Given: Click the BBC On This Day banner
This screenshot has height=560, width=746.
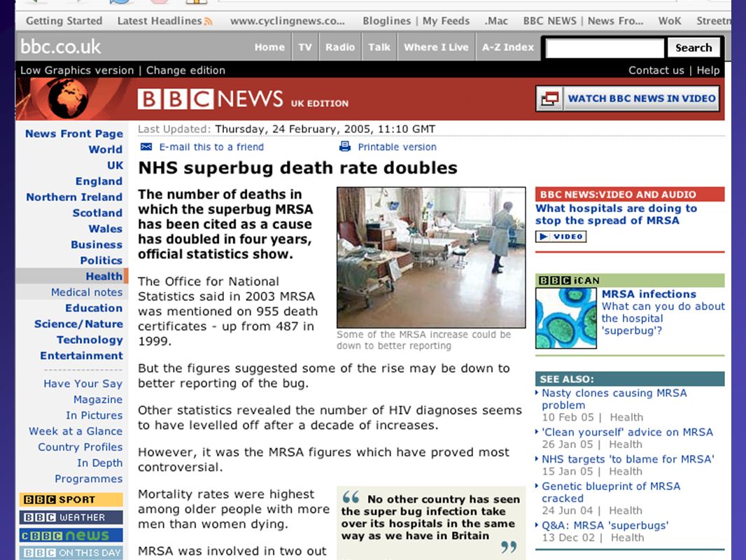Looking at the screenshot, I should tap(71, 553).
